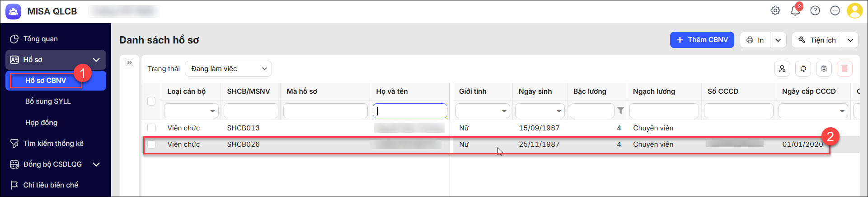Expand the collapsed side panel arrows
The height and width of the screenshot is (197, 868).
coord(130,62)
